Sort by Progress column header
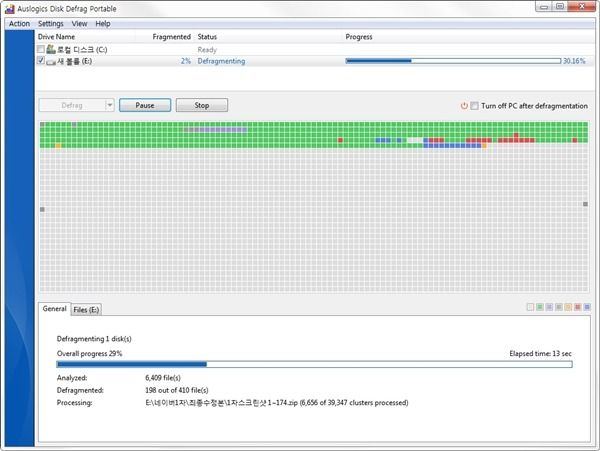This screenshot has width=600, height=451. click(x=359, y=37)
